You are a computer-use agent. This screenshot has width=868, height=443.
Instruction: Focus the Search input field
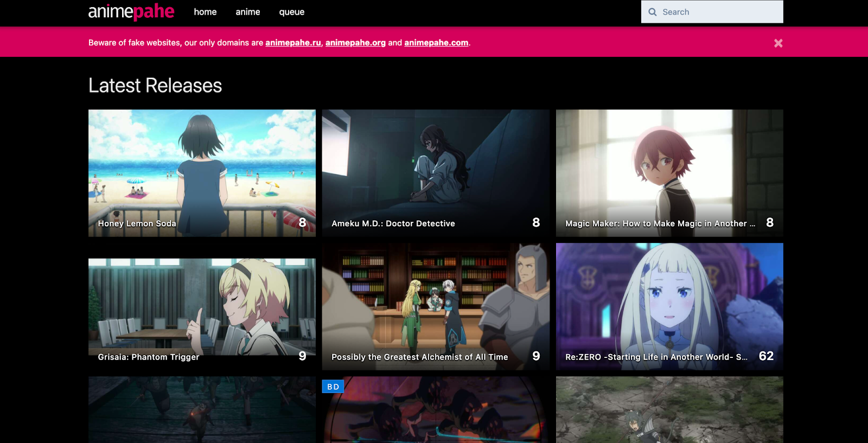[x=712, y=12]
